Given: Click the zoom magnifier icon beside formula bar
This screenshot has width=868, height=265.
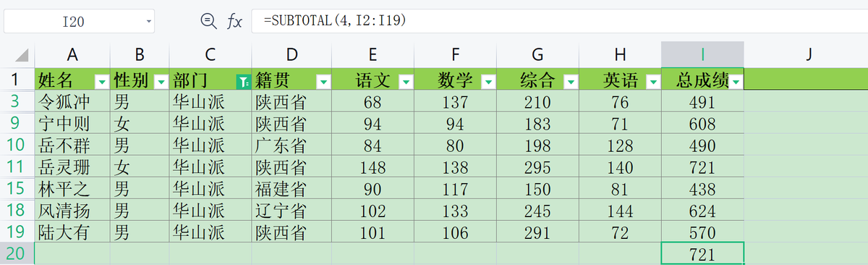Looking at the screenshot, I should tap(208, 22).
